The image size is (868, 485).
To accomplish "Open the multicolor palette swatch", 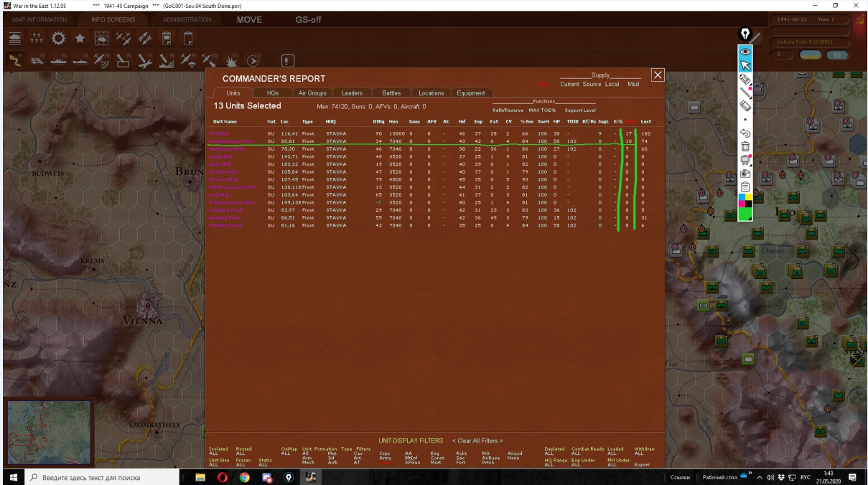I will click(x=745, y=200).
